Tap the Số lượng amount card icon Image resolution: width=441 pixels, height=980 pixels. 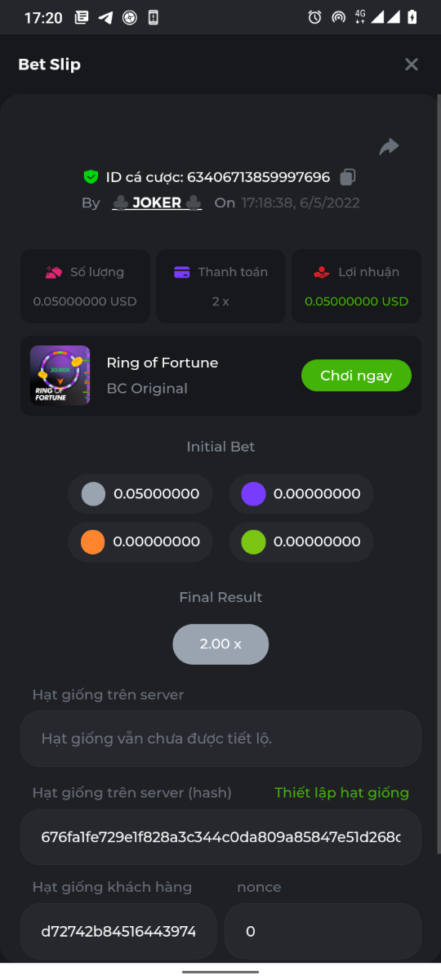click(55, 272)
